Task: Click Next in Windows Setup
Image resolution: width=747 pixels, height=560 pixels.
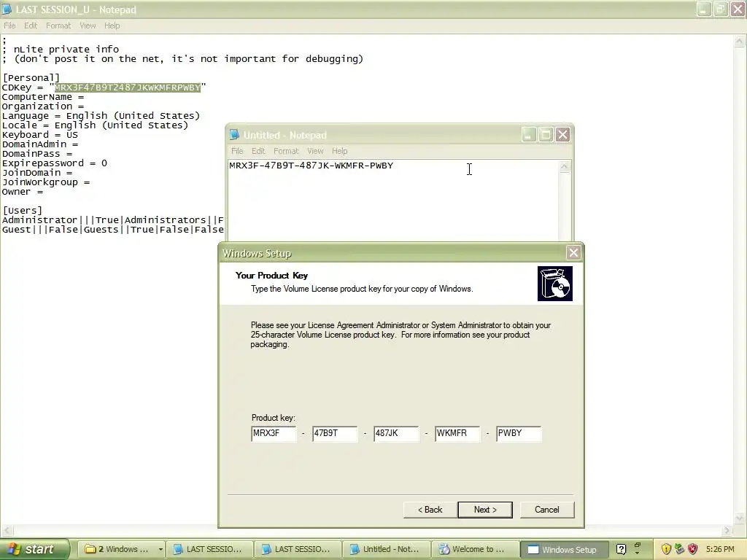Action: point(485,510)
